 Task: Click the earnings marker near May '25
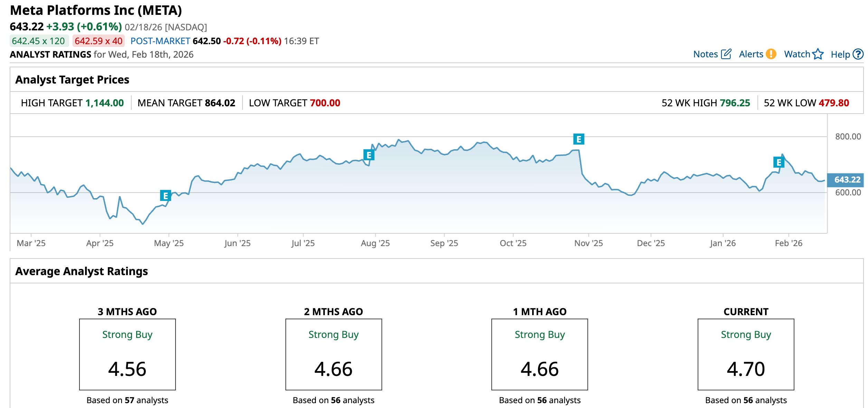click(x=166, y=196)
